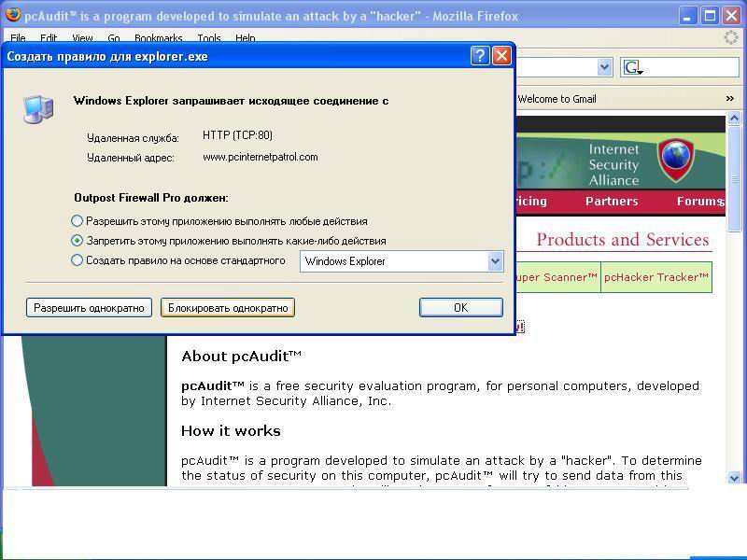The image size is (747, 560).
Task: Click the 'About pcAudit™' heading
Action: [241, 357]
